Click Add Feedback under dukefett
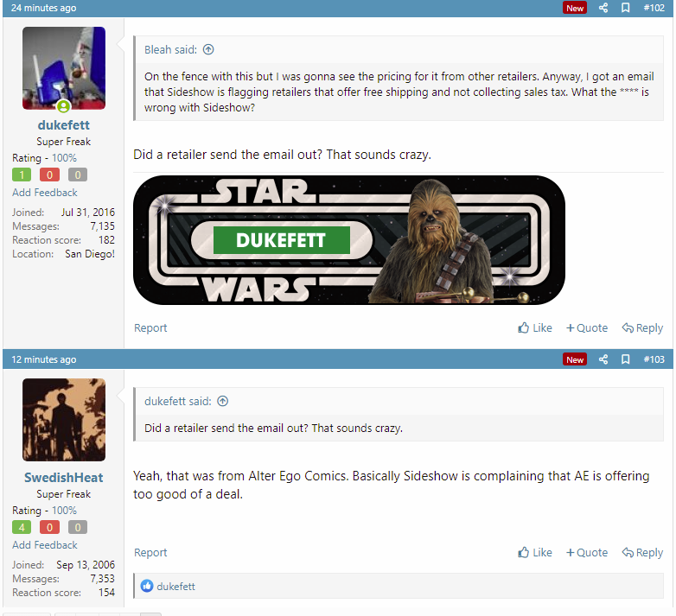The height and width of the screenshot is (616, 676). coord(45,193)
